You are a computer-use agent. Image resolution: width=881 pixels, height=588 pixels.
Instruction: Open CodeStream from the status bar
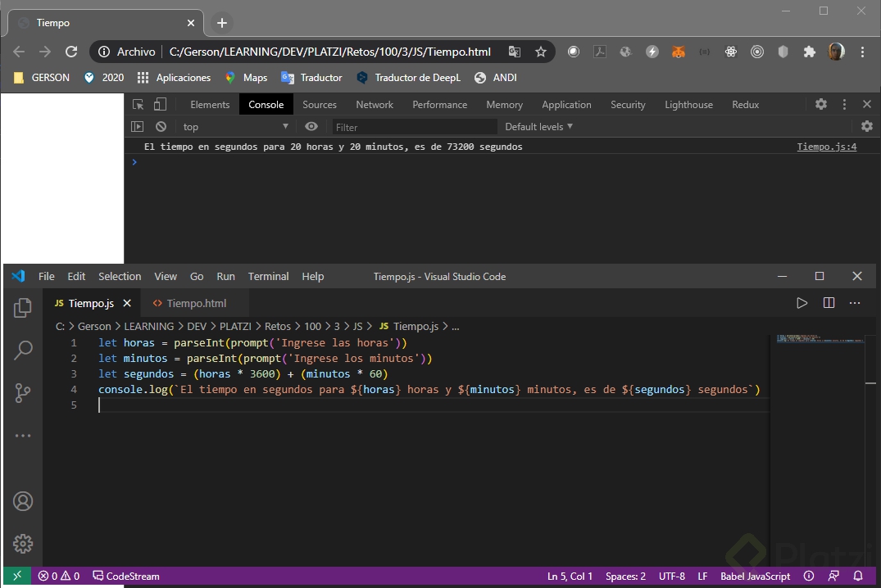126,577
